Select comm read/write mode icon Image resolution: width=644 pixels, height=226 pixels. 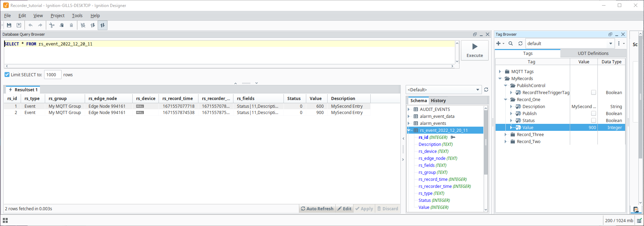pyautogui.click(x=103, y=25)
